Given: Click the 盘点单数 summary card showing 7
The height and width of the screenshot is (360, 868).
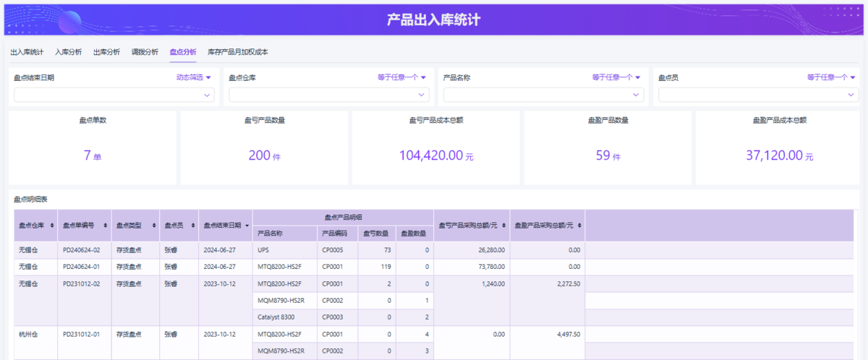Looking at the screenshot, I should click(x=93, y=147).
